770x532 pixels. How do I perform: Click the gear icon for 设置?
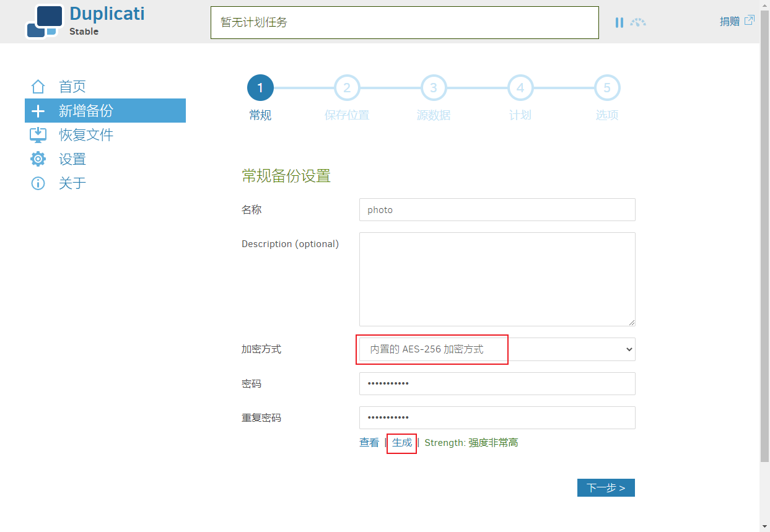pyautogui.click(x=38, y=159)
